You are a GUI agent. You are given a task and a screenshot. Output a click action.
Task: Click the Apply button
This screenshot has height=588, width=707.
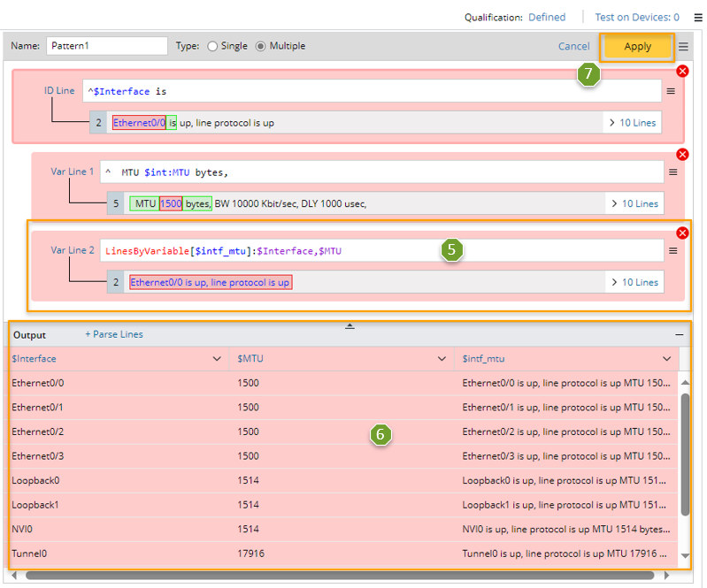637,47
